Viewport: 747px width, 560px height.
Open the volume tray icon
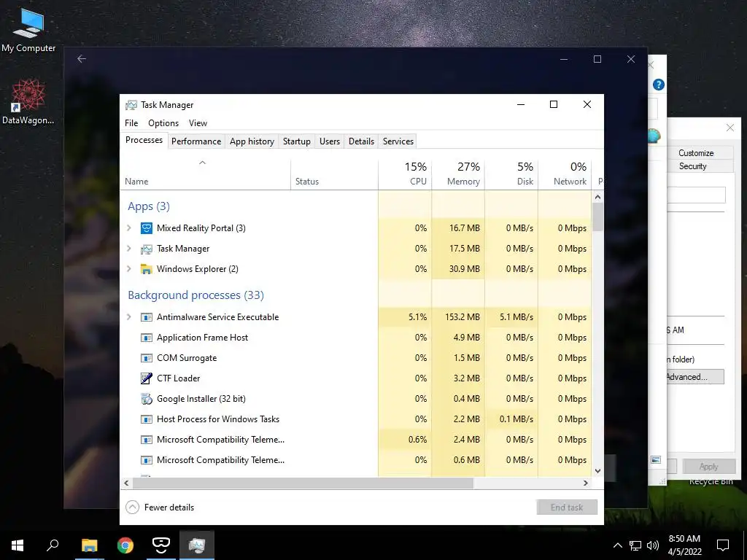(x=653, y=545)
